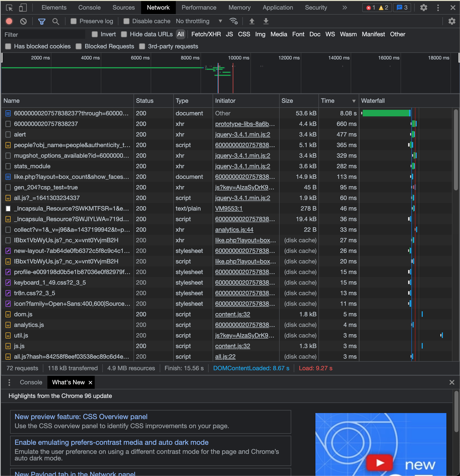Image resolution: width=460 pixels, height=476 pixels.
Task: Open network conditions wifi icon
Action: [x=234, y=21]
